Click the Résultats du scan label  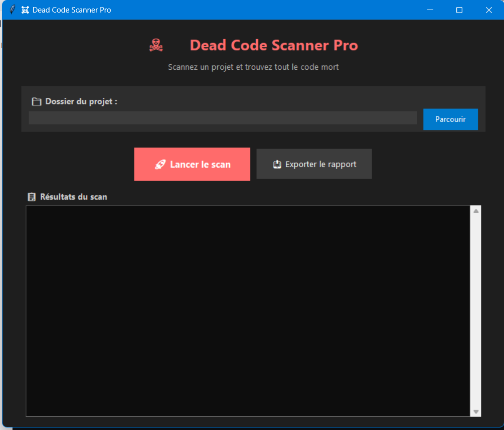pyautogui.click(x=73, y=197)
